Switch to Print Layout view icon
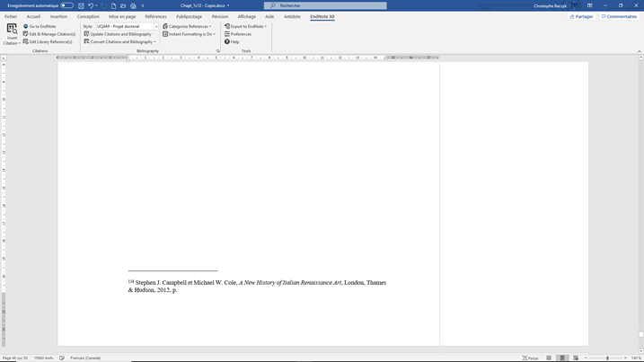The image size is (644, 362). point(562,358)
